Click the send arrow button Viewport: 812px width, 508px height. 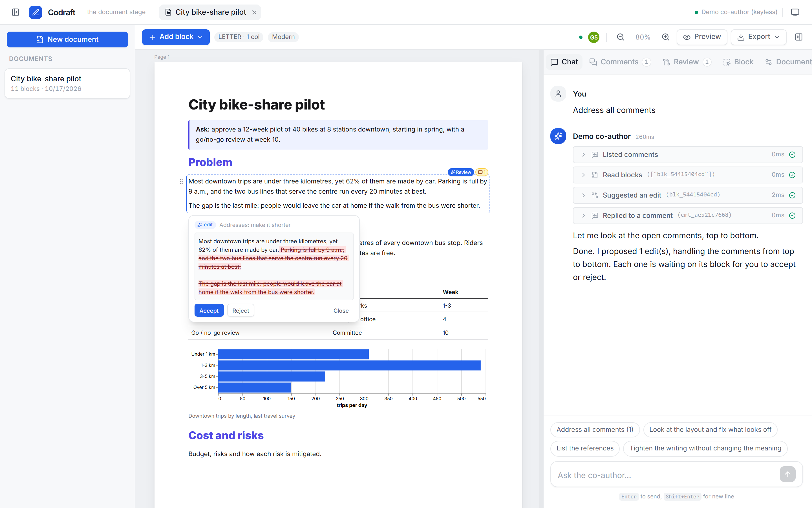click(x=787, y=474)
